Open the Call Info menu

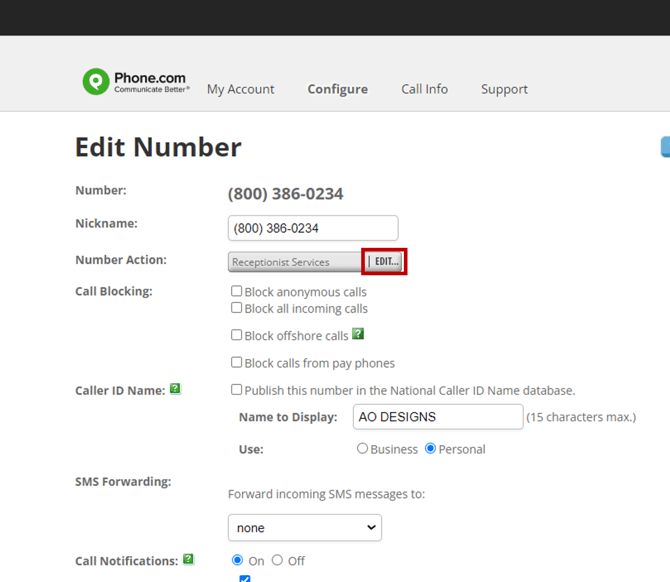424,89
